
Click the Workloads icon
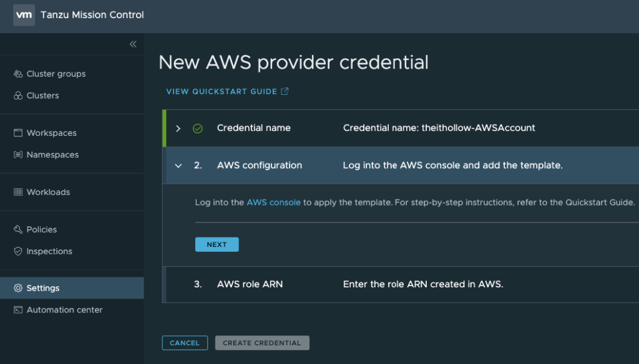[18, 193]
